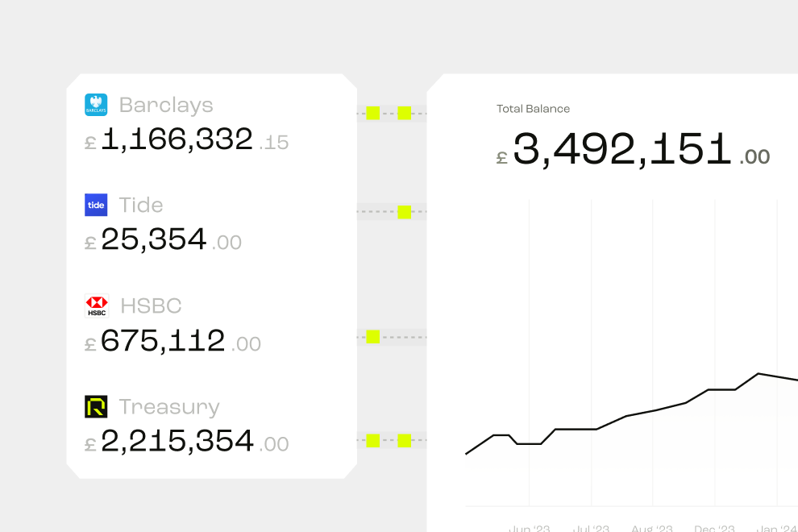
Task: Click the right yellow square on the Barclays connector
Action: (405, 113)
